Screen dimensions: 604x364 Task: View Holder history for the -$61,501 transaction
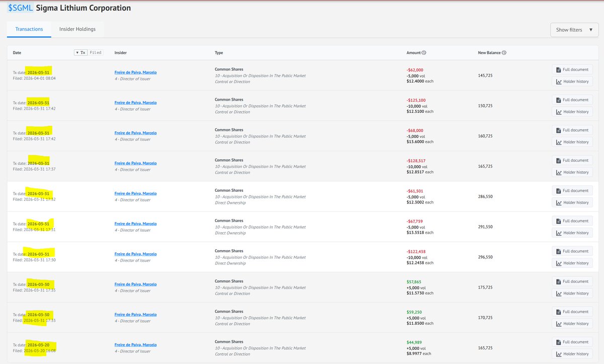tap(572, 202)
